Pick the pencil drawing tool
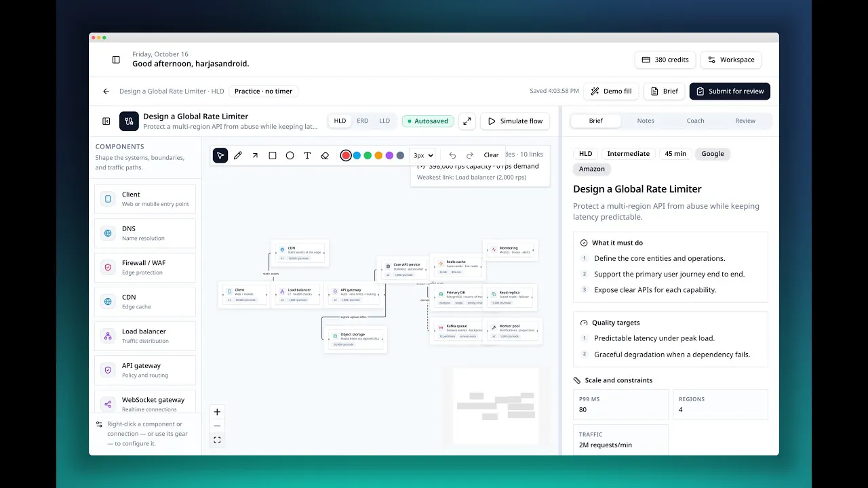 [x=238, y=155]
